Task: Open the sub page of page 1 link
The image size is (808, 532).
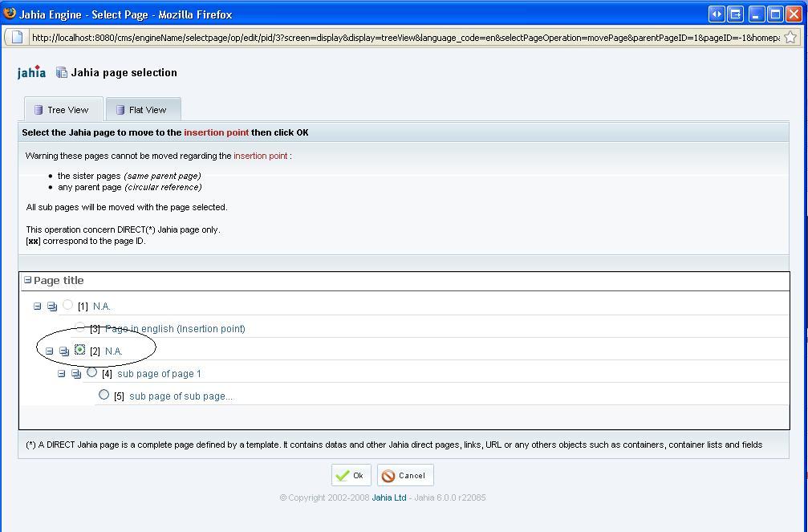Action: point(159,374)
